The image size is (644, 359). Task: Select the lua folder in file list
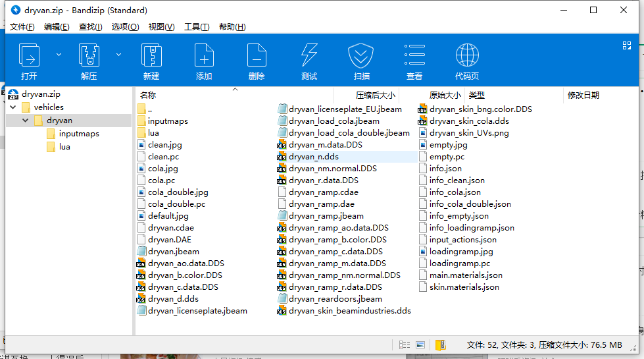[148, 133]
